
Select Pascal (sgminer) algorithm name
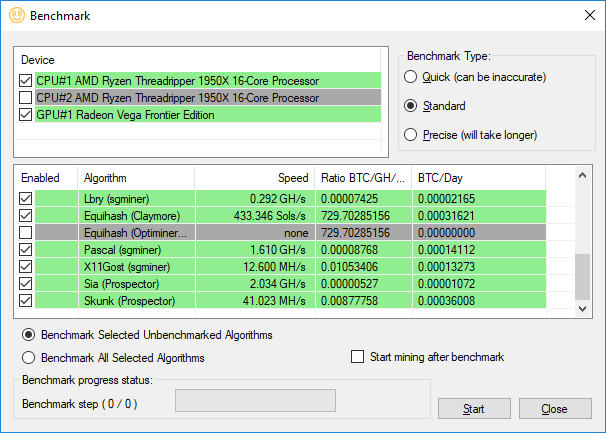point(123,250)
